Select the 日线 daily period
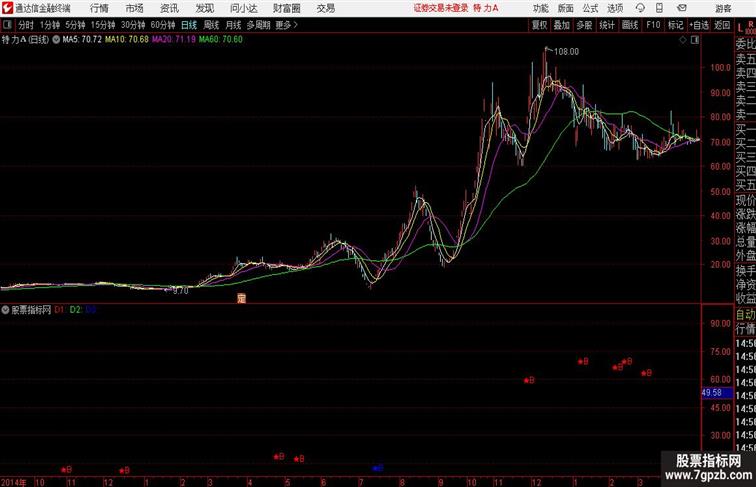Image resolution: width=756 pixels, height=487 pixels. (x=189, y=25)
